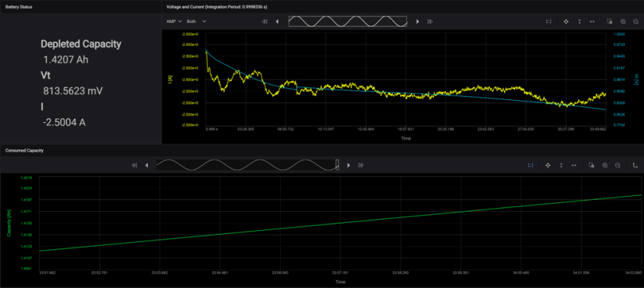Click the Consumed Capacity overview range handle
The height and width of the screenshot is (288, 644).
[337, 165]
